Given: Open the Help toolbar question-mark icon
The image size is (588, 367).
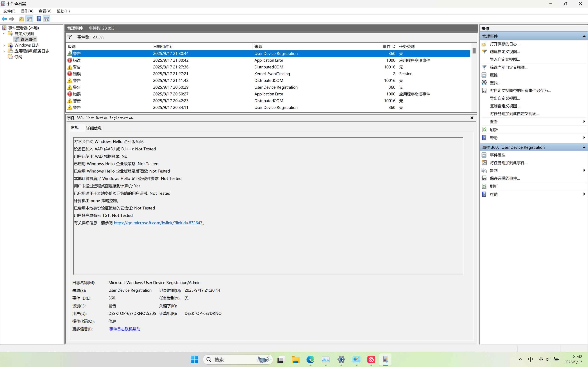Looking at the screenshot, I should (39, 19).
